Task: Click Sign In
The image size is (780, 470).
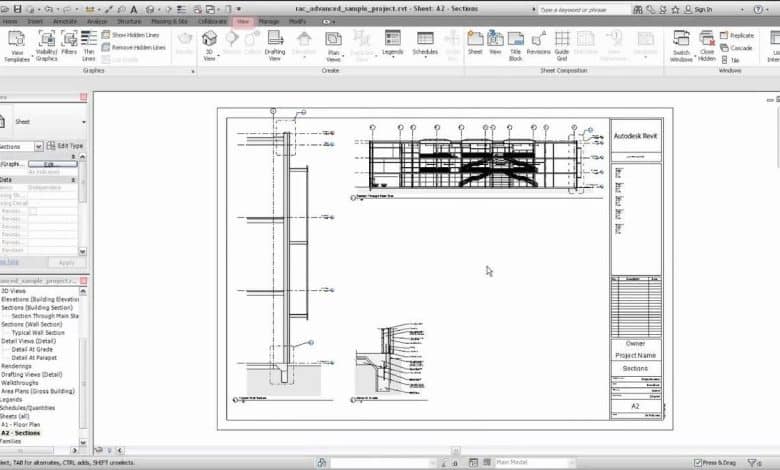Action: pos(698,9)
